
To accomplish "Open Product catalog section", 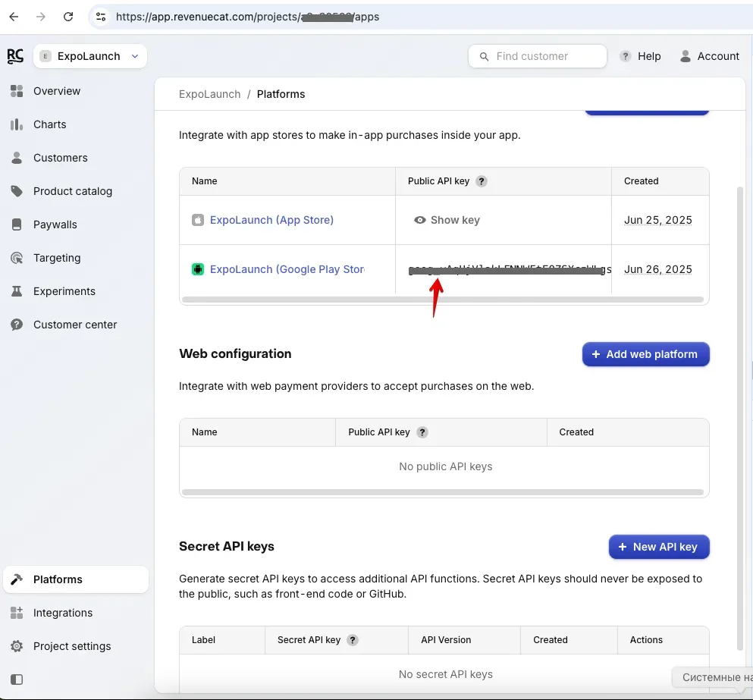I will (73, 191).
